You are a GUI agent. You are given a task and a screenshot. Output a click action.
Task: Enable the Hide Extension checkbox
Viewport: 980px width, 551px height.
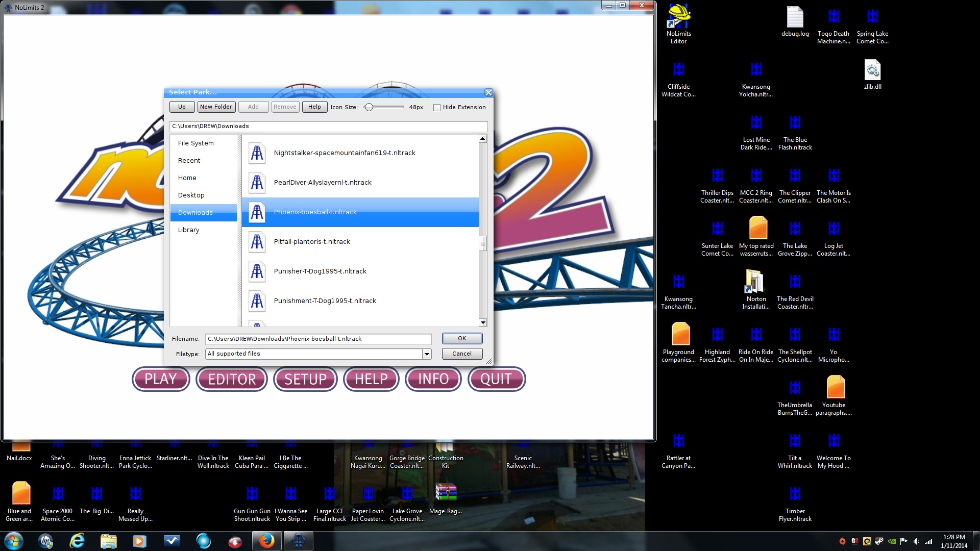pos(437,107)
